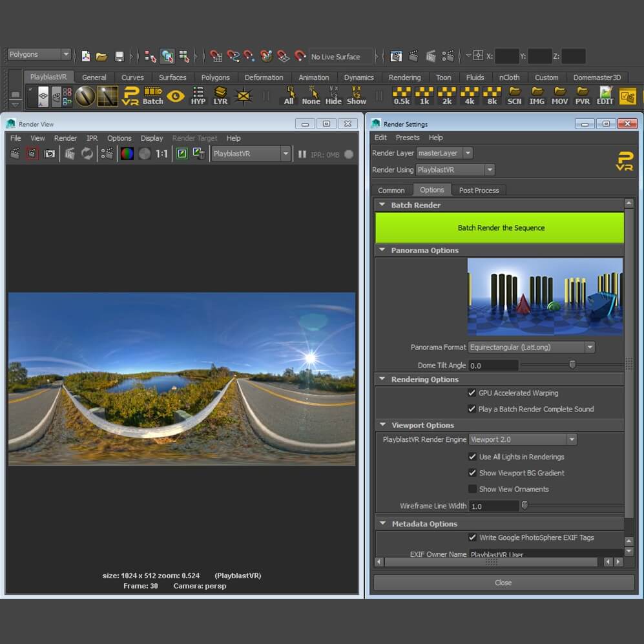Screen dimensions: 644x644
Task: Collapse the Viewport Options section
Action: click(x=383, y=424)
